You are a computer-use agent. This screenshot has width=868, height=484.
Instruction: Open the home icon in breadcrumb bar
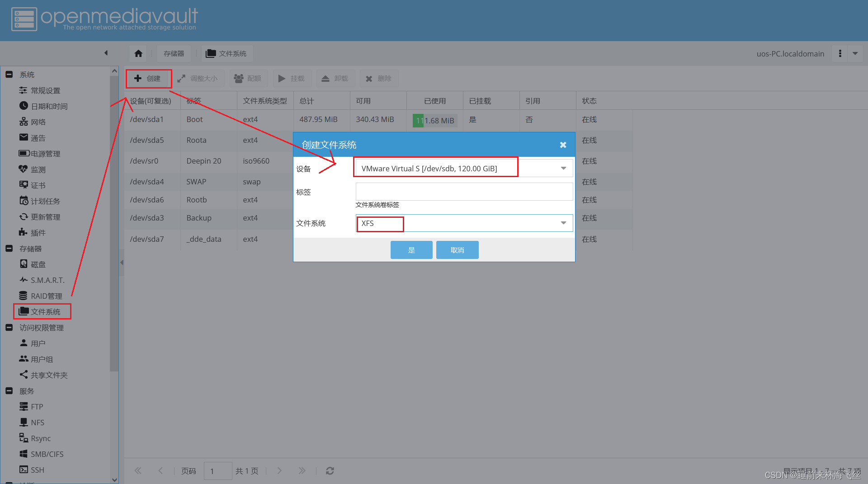(138, 53)
